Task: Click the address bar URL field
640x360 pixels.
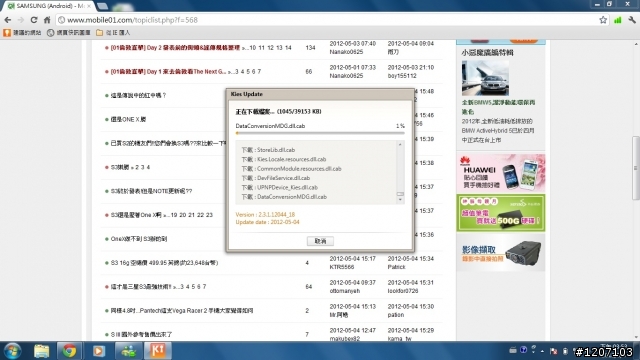Action: (333, 20)
